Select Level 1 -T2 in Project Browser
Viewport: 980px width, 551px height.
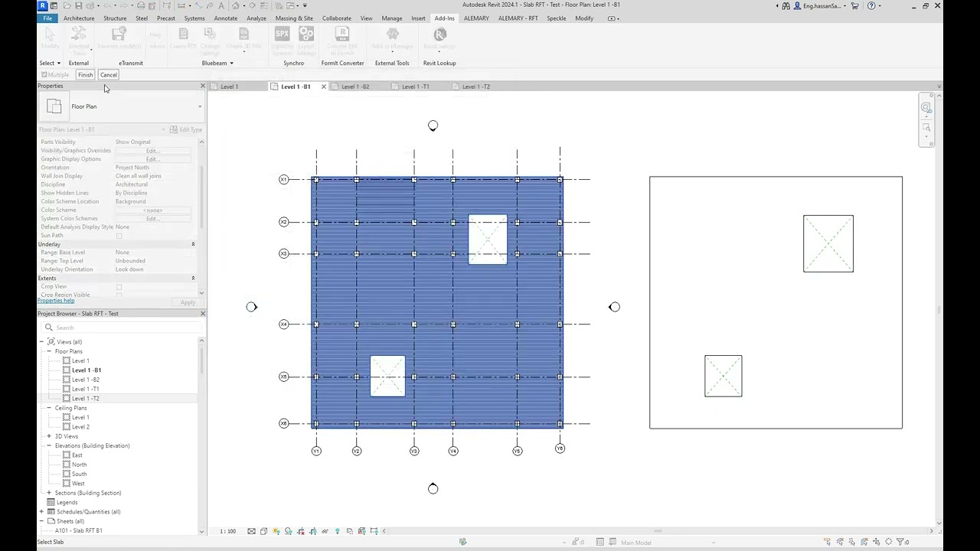tap(85, 399)
